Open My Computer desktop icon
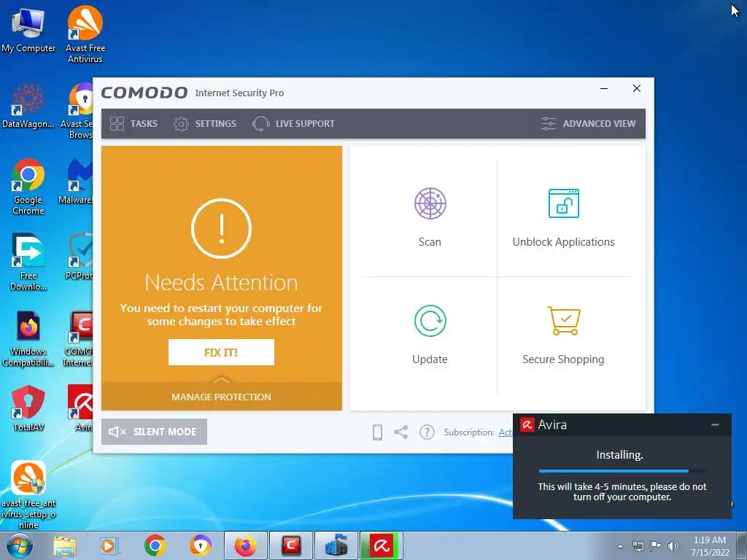 coord(28,30)
